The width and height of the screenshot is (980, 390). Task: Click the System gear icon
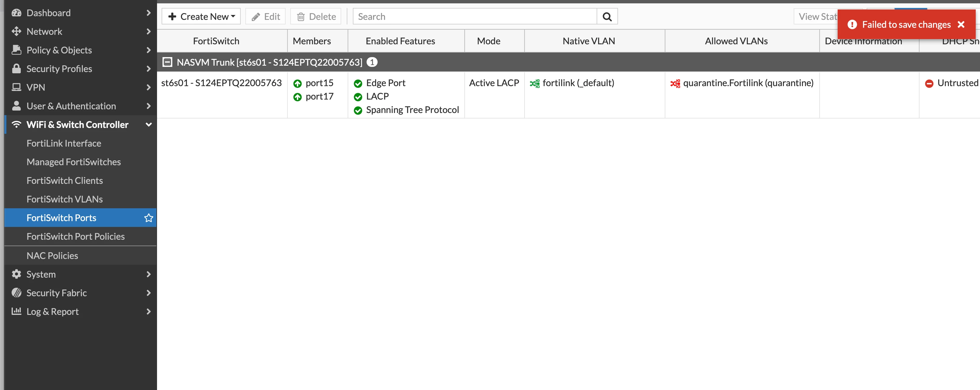point(16,274)
